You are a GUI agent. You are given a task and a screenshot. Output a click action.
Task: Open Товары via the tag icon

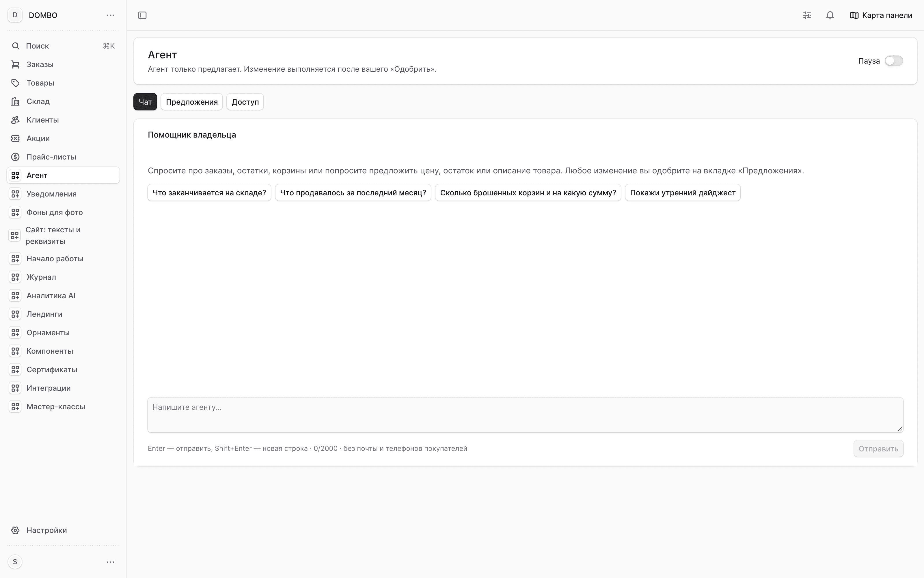click(x=15, y=83)
